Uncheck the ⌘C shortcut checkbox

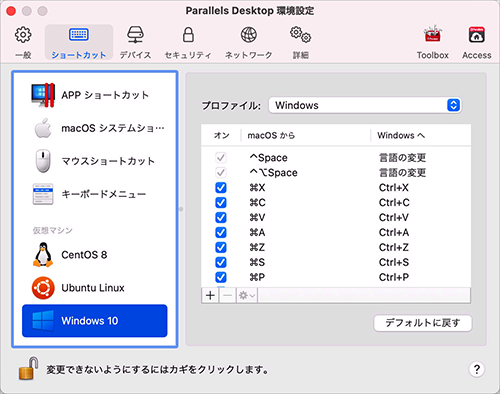click(221, 203)
